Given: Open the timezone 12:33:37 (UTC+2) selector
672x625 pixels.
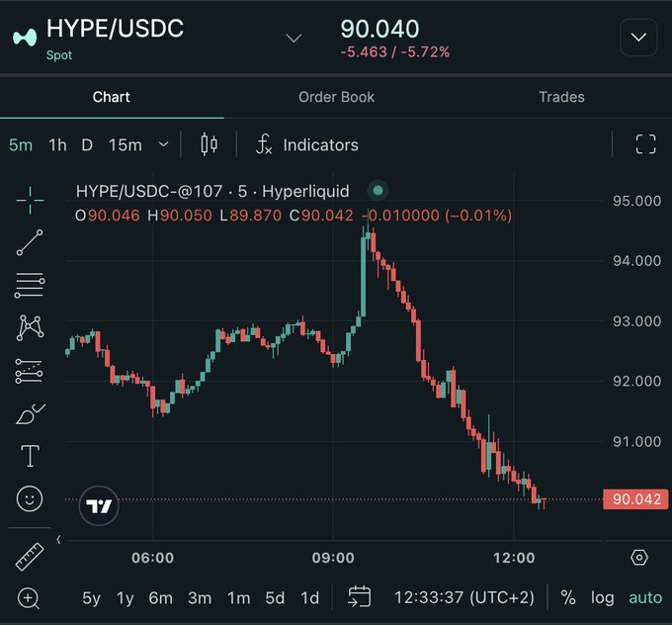Looking at the screenshot, I should point(464,597).
